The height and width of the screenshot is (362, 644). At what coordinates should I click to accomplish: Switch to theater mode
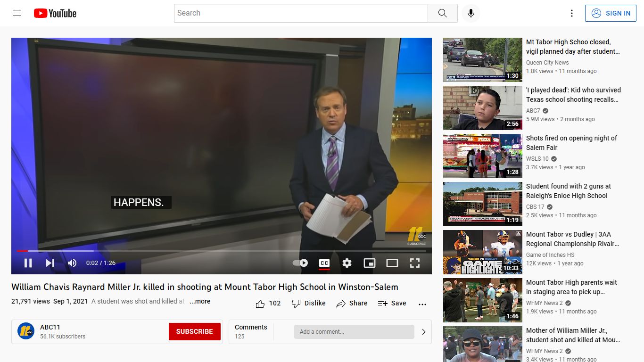[392, 263]
